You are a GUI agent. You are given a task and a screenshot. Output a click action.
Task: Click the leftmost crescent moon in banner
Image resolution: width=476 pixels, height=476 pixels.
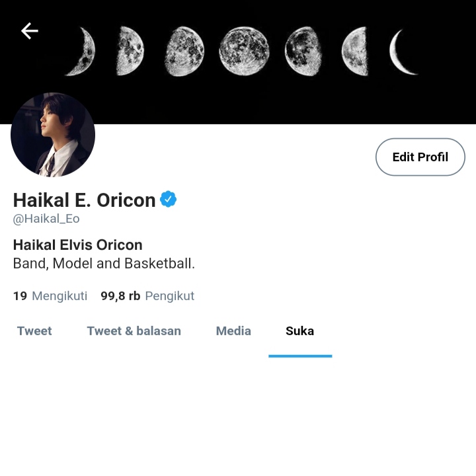81,51
